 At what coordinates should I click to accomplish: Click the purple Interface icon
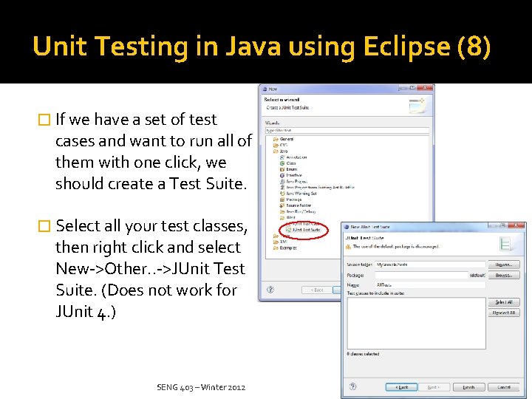pos(282,175)
